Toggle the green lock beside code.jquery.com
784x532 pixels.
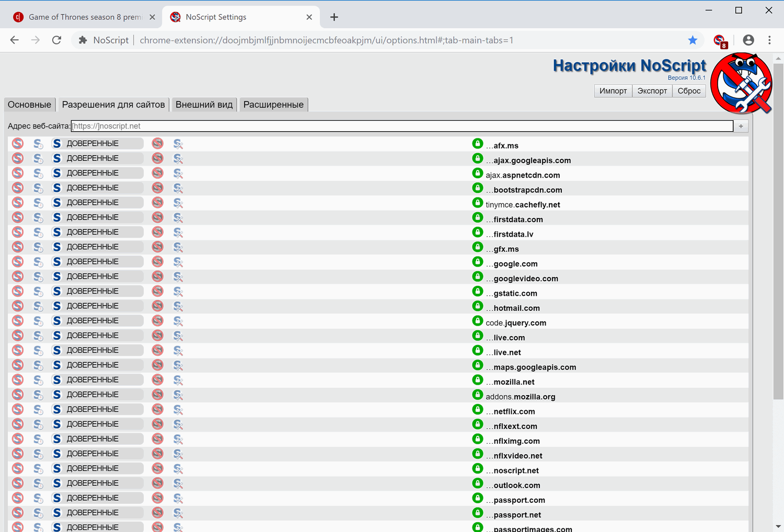[477, 321]
